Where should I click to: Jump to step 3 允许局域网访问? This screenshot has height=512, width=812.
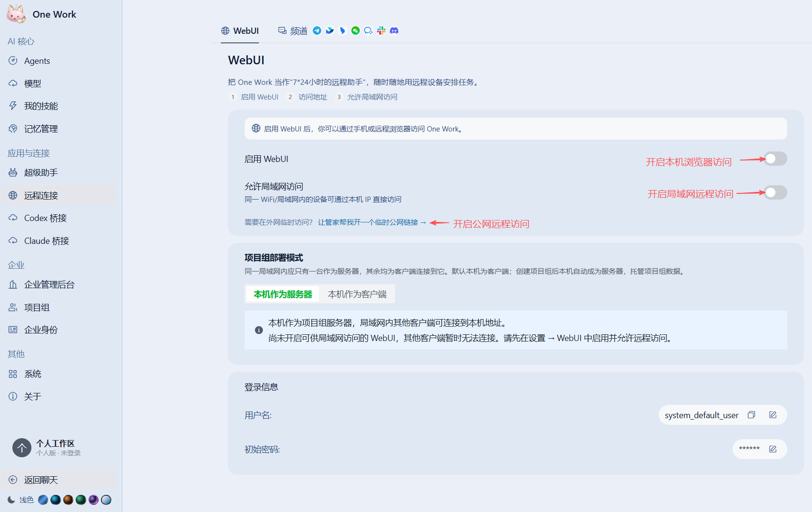(x=366, y=97)
